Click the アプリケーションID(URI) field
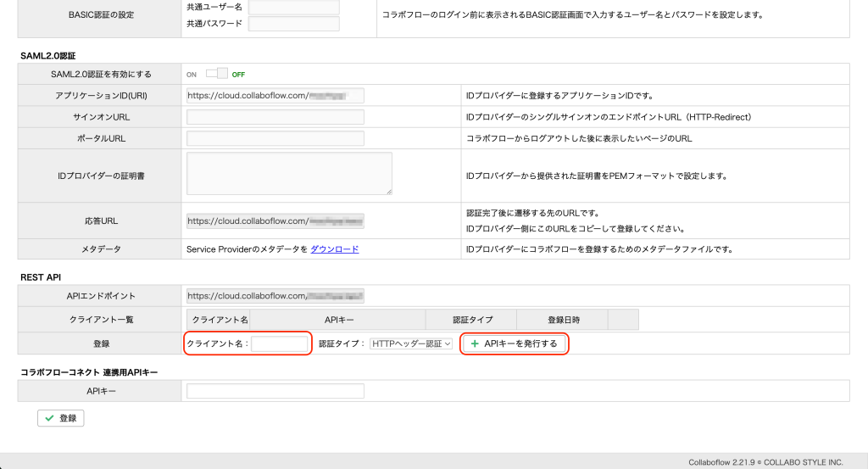Screen dimensions: 868x469 coord(275,96)
